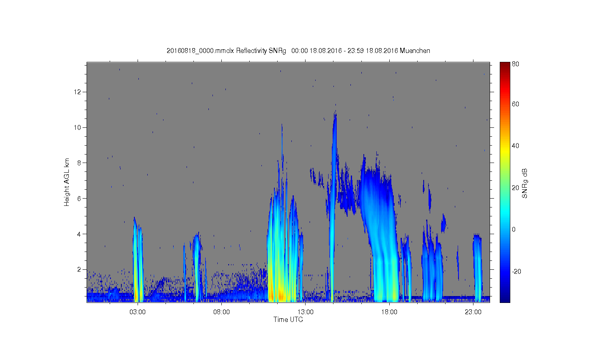Click the tall echo column near 14:40 reaching 10 km

[333, 206]
